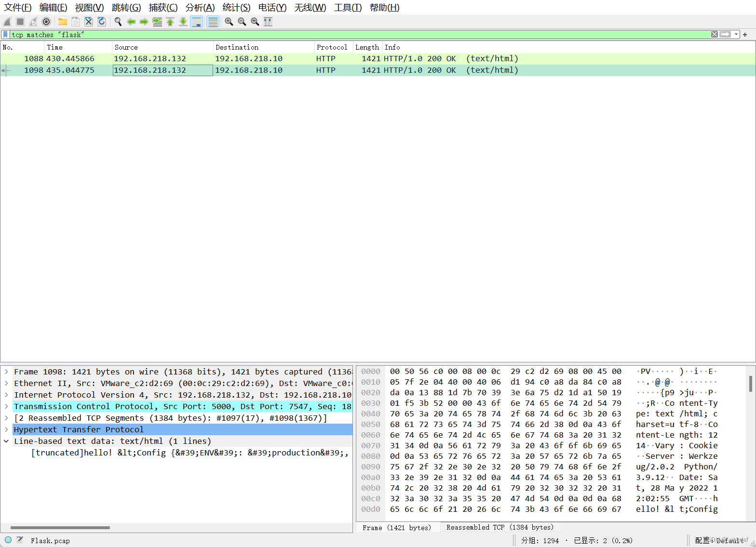Screen dimensions: 756x547
Task: Go back to previous packet arrow
Action: pos(131,22)
